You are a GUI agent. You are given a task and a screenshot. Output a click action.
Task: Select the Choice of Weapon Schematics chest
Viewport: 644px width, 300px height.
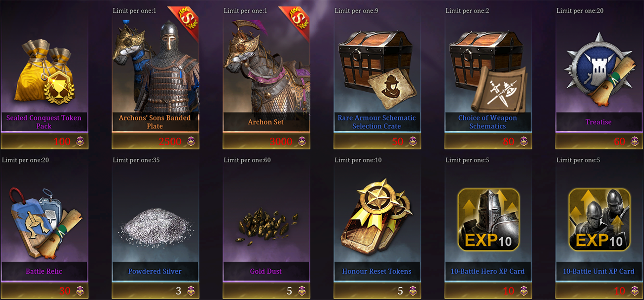[x=488, y=68]
